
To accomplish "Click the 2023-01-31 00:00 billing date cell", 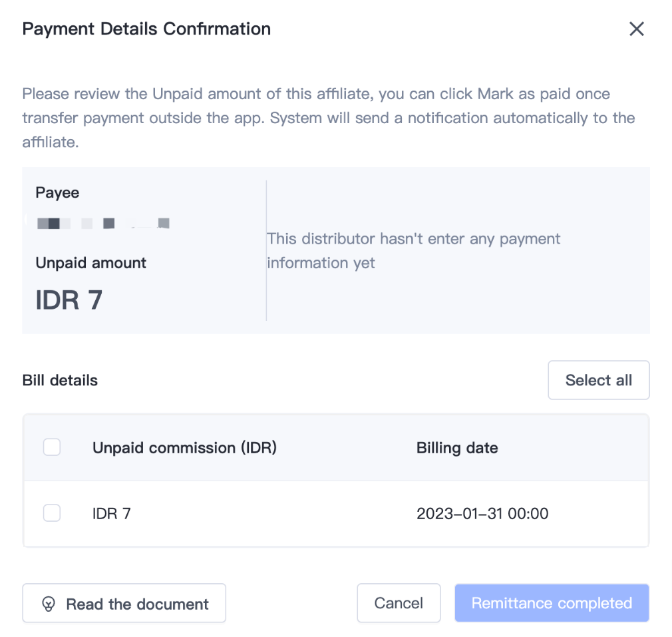I will (x=482, y=513).
